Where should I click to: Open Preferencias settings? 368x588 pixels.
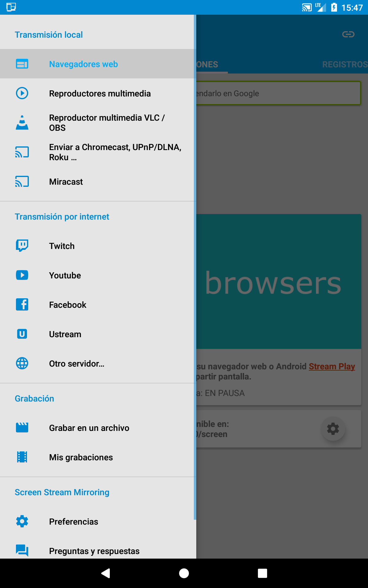coord(98,522)
